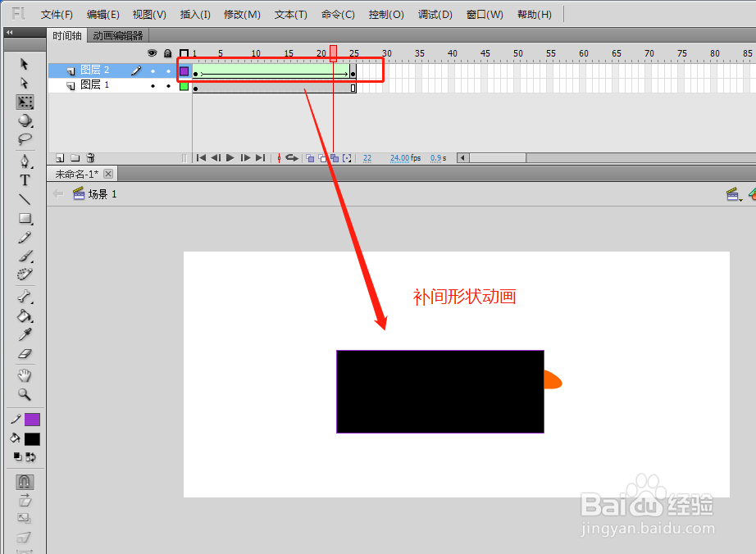The width and height of the screenshot is (756, 554).
Task: Select the Eyedropper tool
Action: [x=25, y=335]
